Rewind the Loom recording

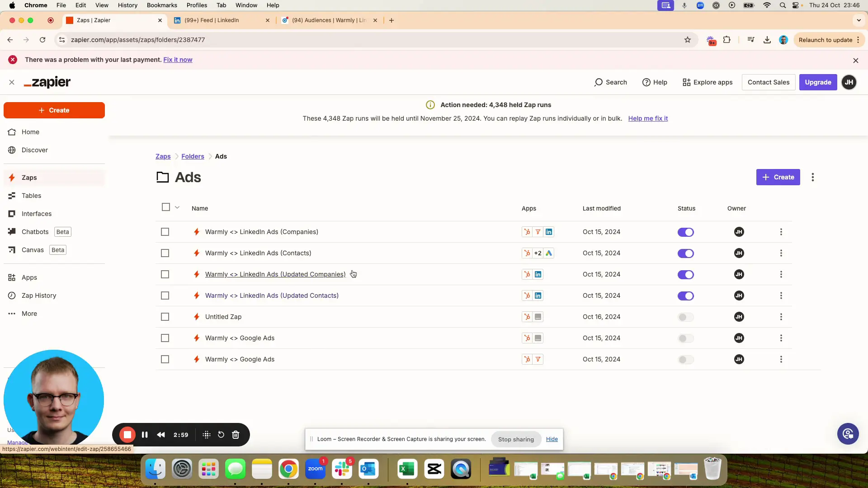tap(161, 435)
